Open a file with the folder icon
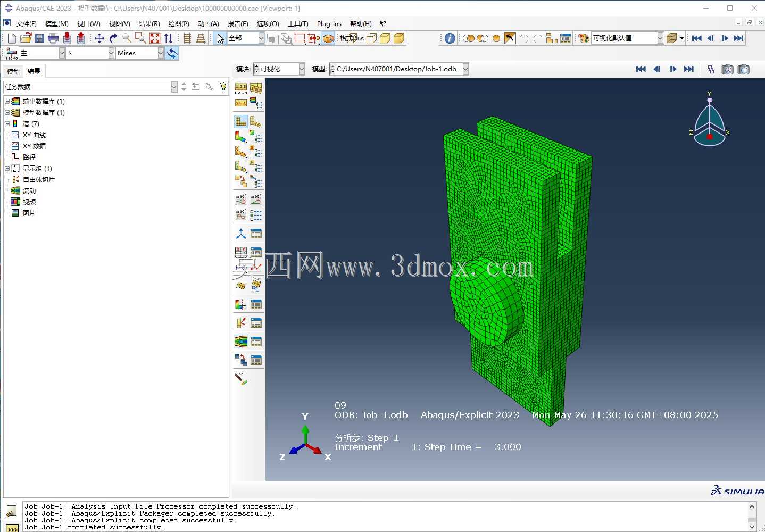 [x=26, y=38]
